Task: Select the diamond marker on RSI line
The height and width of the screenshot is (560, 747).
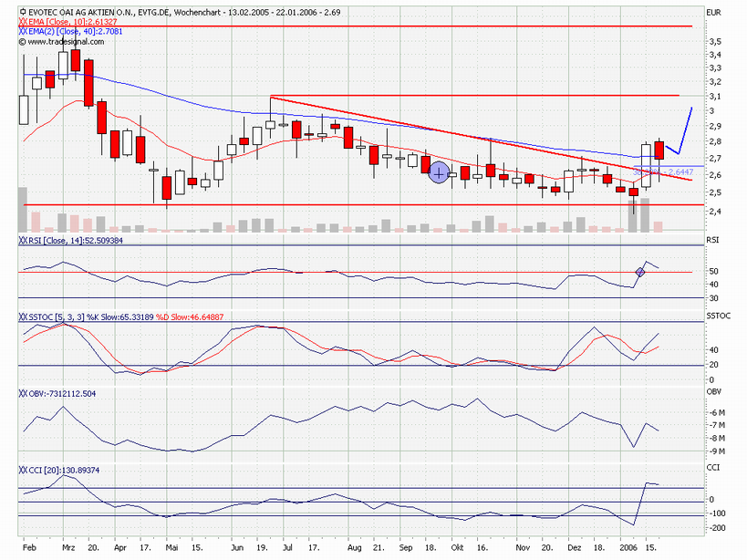Action: 640,272
